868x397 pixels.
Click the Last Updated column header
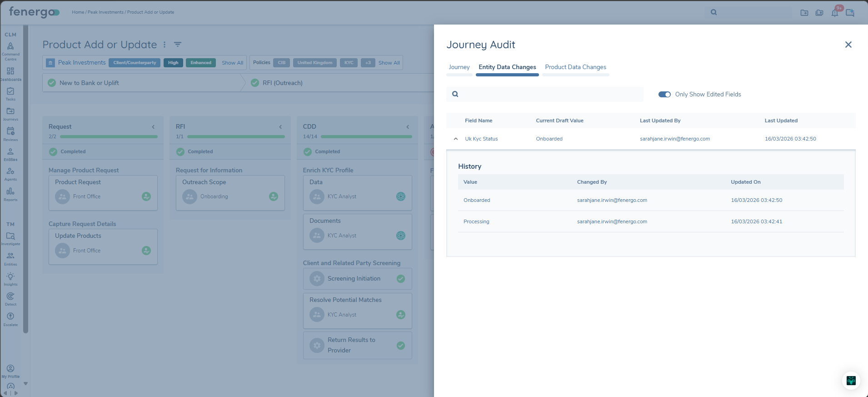pyautogui.click(x=781, y=121)
